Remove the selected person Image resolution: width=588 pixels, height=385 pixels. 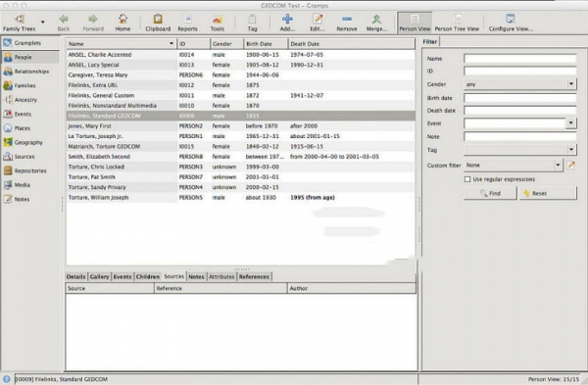pos(347,23)
